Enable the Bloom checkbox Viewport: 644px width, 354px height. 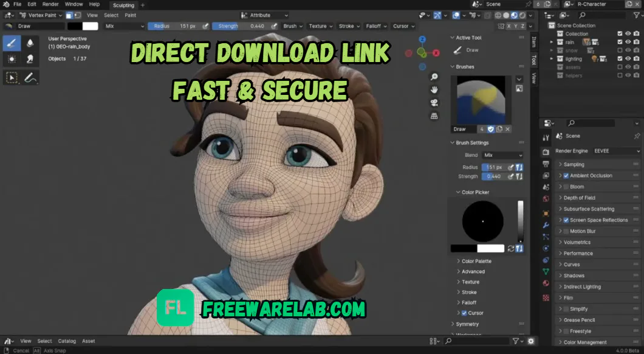566,187
